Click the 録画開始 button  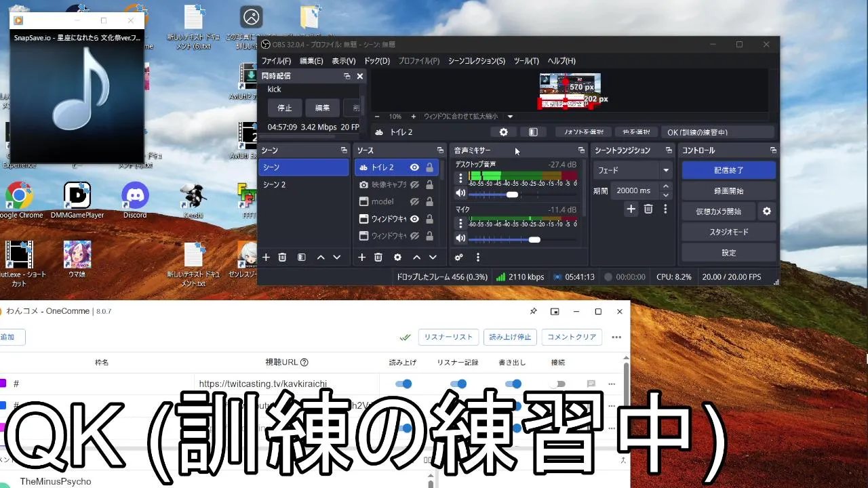click(729, 191)
